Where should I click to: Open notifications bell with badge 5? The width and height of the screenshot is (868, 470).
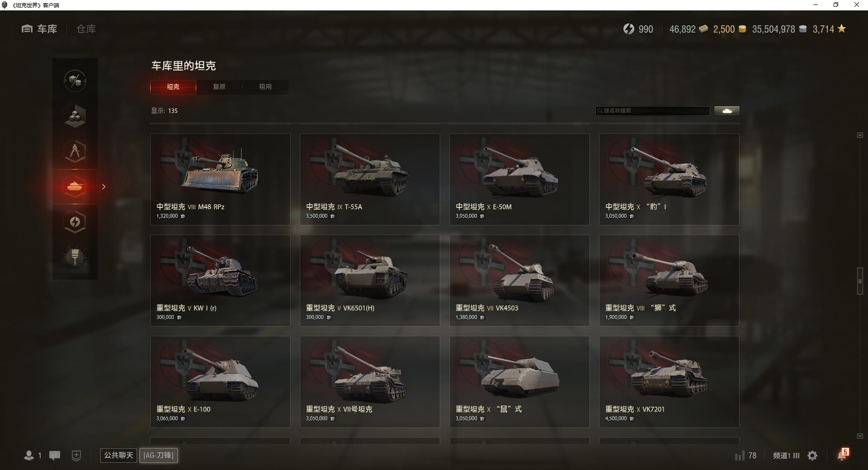click(x=843, y=455)
